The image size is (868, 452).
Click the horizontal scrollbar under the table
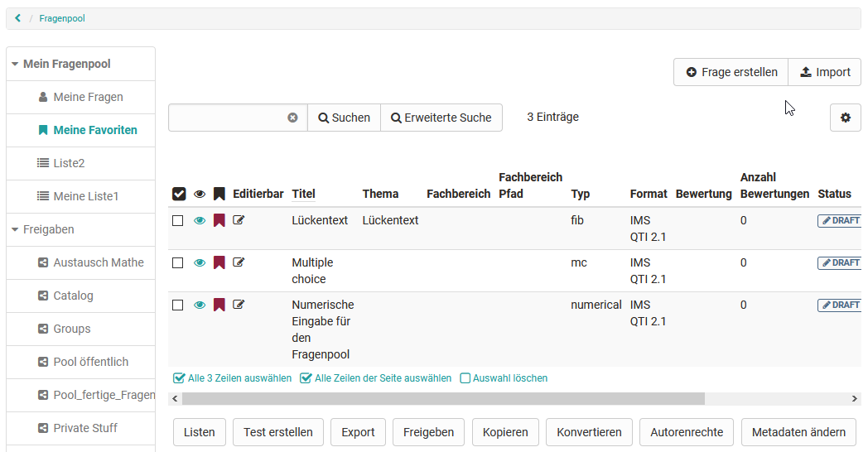click(443, 399)
